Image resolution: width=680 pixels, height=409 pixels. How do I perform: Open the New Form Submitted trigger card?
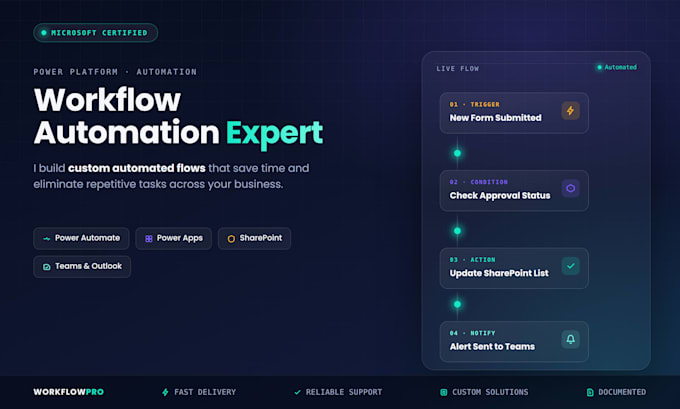[x=514, y=113]
